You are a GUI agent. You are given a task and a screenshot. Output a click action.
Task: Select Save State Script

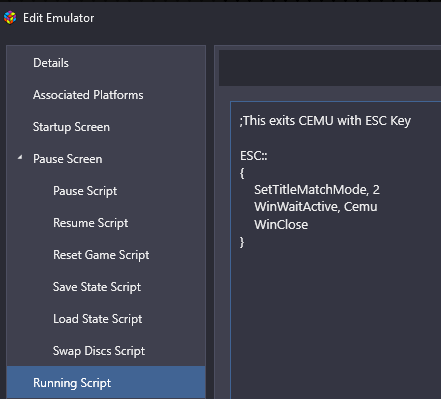tap(97, 287)
